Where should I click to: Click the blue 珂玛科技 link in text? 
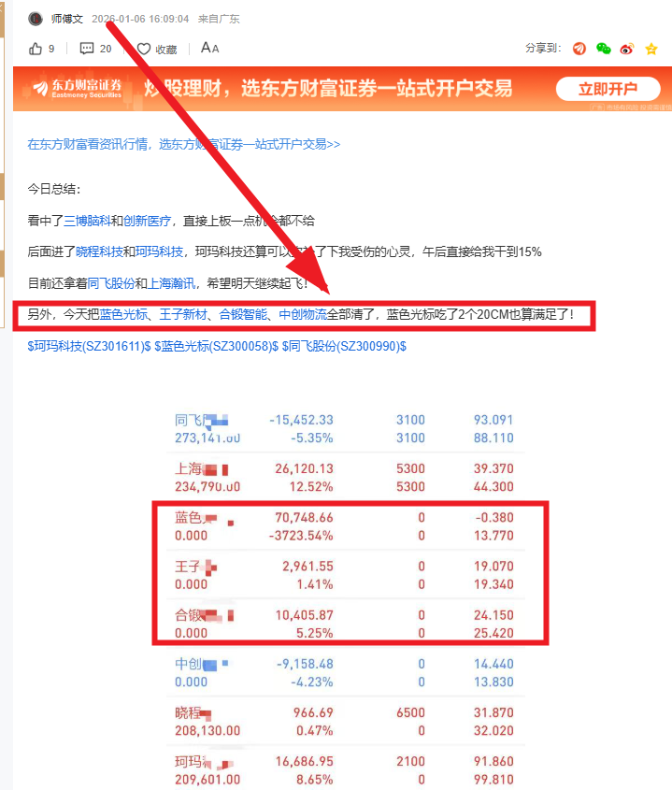pos(159,251)
